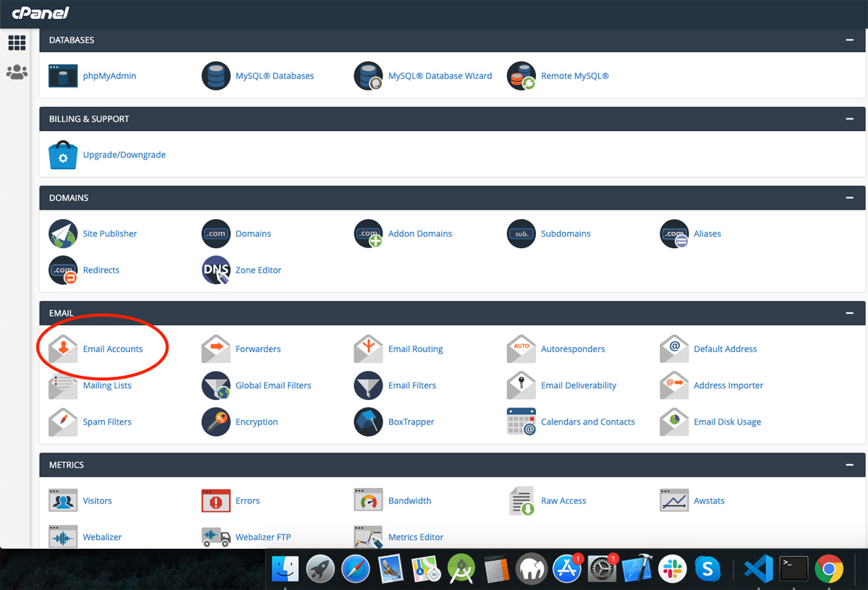Click the User Manager sidebar icon
Viewport: 868px width, 590px height.
(17, 72)
